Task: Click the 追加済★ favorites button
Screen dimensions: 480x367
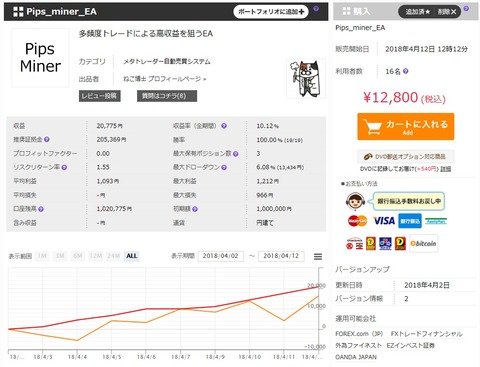Action: click(417, 12)
